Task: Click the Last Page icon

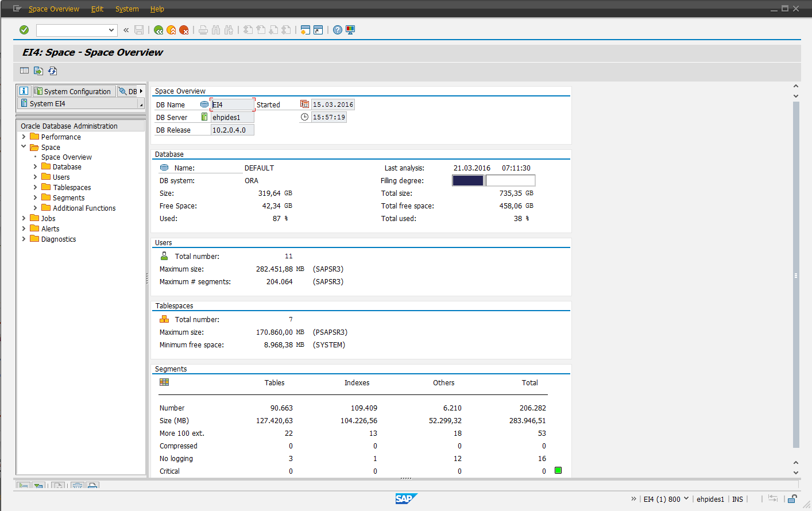Action: coord(286,30)
